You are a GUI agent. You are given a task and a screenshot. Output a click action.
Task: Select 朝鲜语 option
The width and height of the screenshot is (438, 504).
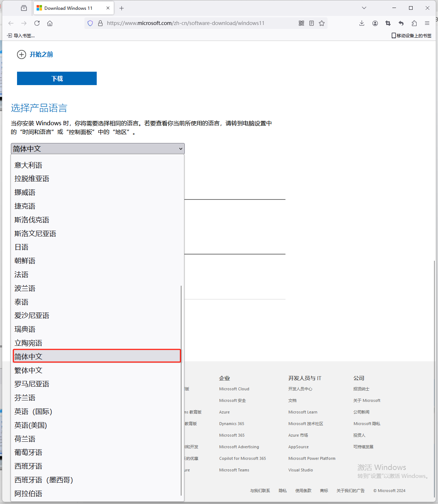(x=96, y=261)
